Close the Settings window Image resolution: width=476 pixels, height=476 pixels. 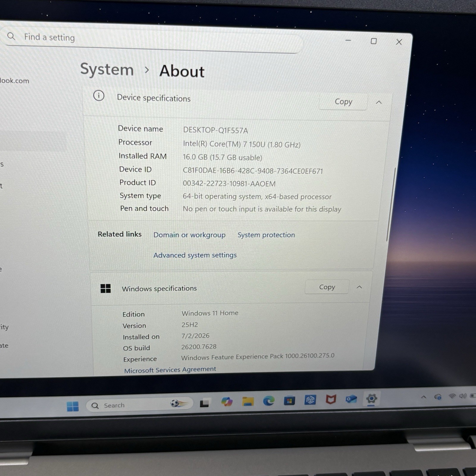(399, 42)
